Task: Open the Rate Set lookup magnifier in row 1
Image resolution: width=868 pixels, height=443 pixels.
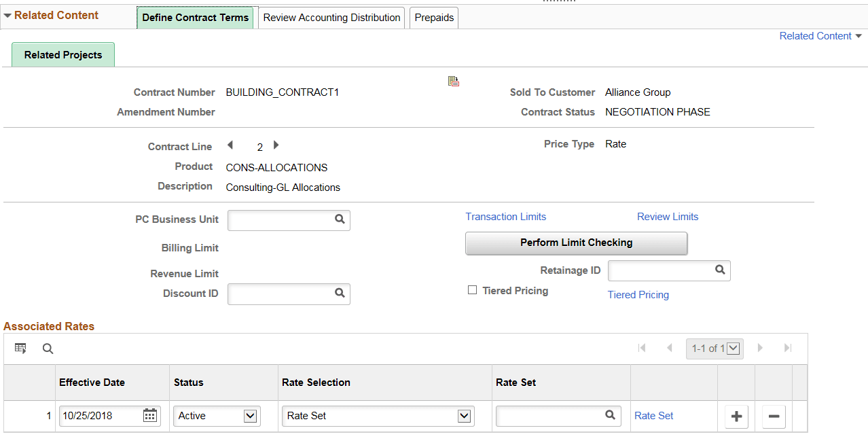Action: 609,415
